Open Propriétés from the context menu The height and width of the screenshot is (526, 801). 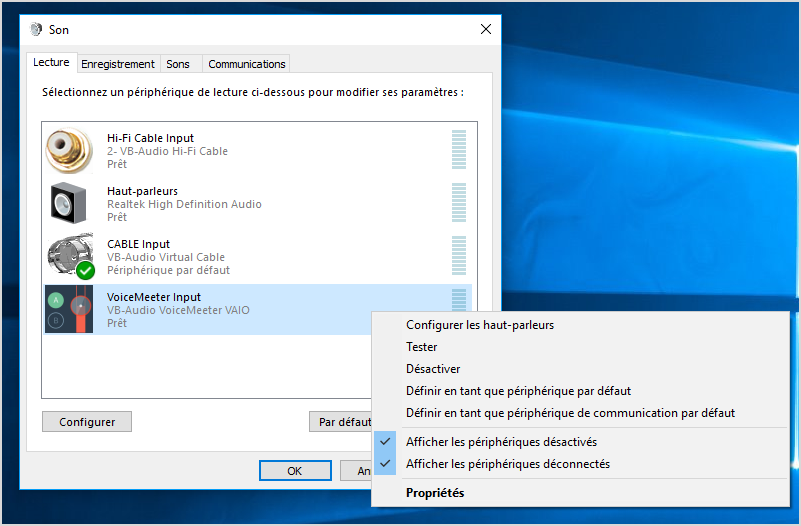[580, 493]
